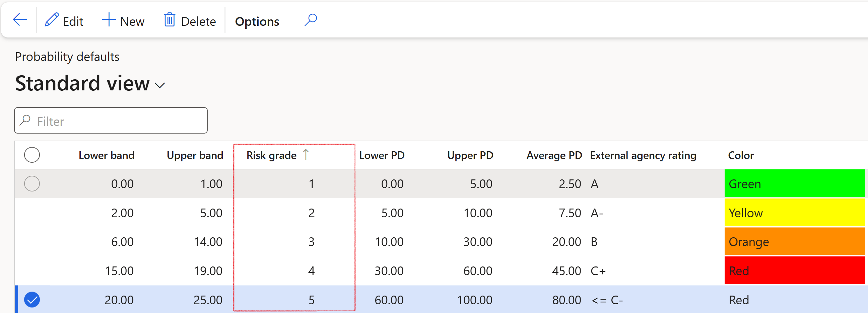Click the Edit pencil icon
Viewport: 868px width, 313px height.
coord(52,20)
